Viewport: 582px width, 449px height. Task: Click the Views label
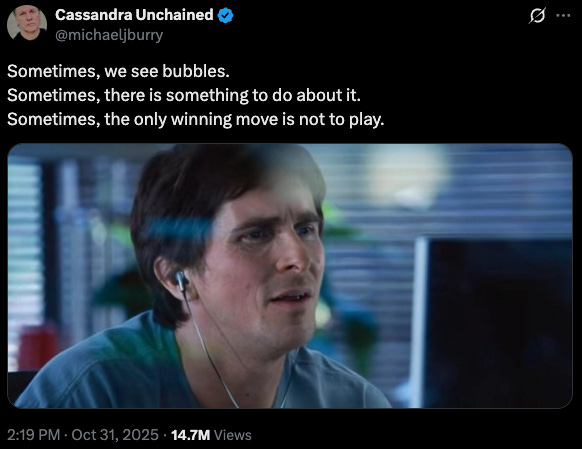pos(233,435)
